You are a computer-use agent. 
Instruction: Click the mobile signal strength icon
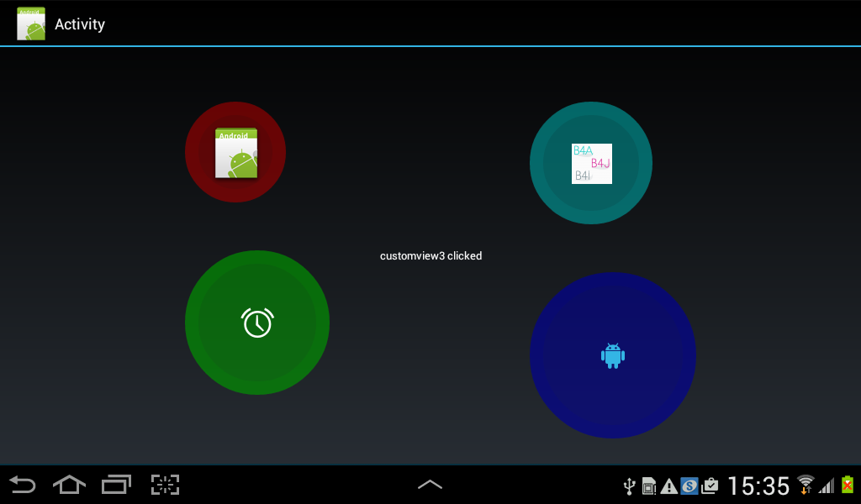click(x=827, y=486)
